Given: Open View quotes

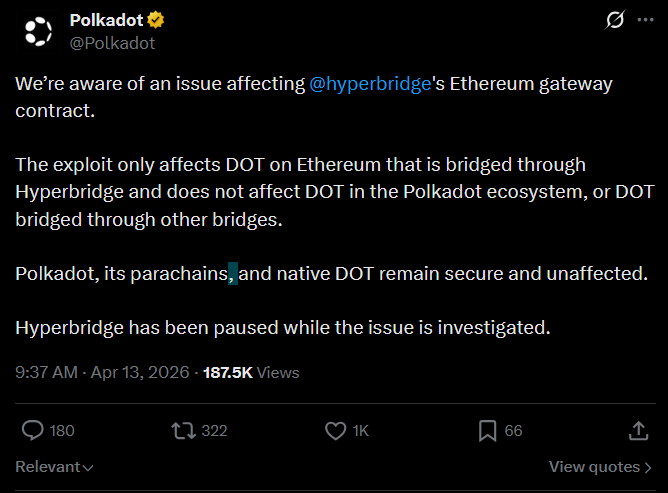Looking at the screenshot, I should [600, 467].
